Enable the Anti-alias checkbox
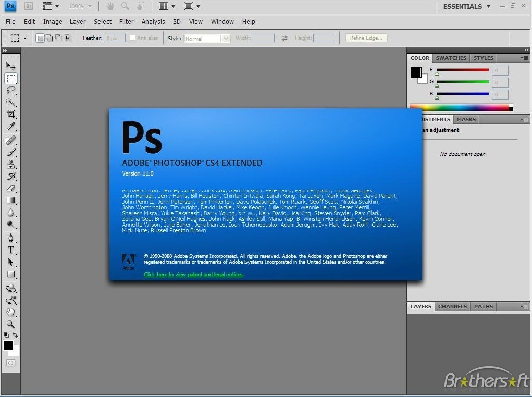Image resolution: width=532 pixels, height=397 pixels. (x=133, y=38)
